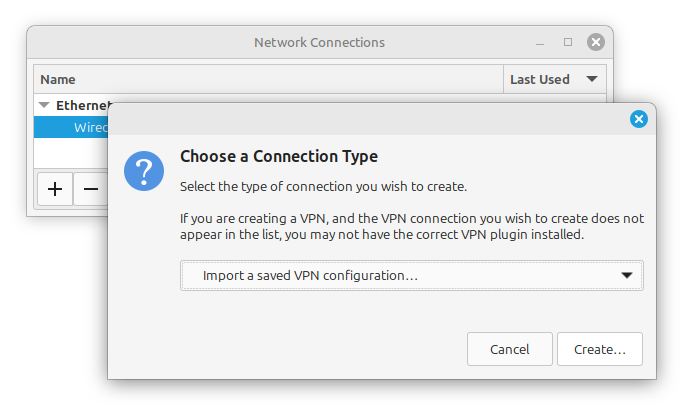Image resolution: width=686 pixels, height=420 pixels.
Task: Select the Ethernet category label
Action: (x=83, y=105)
